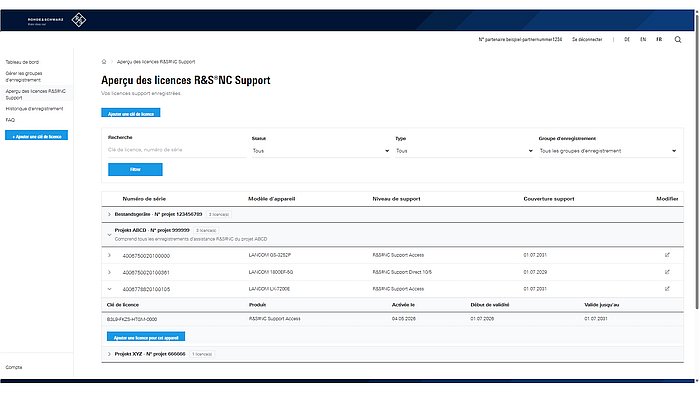Edit the 4006778820100105 row
Screen dimensions: 700x393
pos(667,289)
